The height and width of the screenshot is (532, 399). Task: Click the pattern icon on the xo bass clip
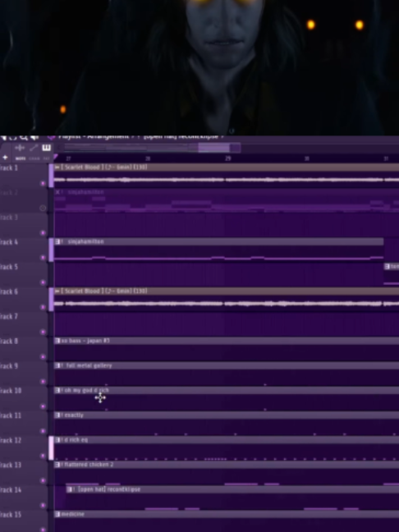(57, 341)
